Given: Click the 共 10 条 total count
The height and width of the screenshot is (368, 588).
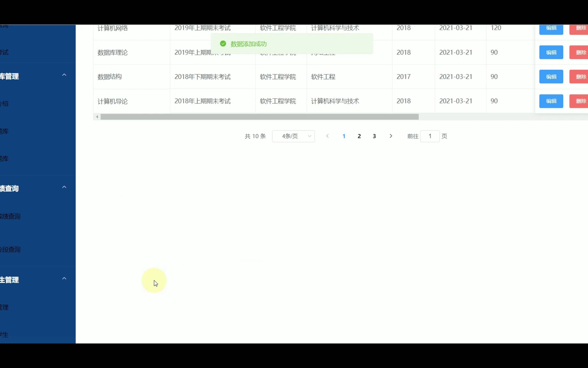Looking at the screenshot, I should coord(255,136).
